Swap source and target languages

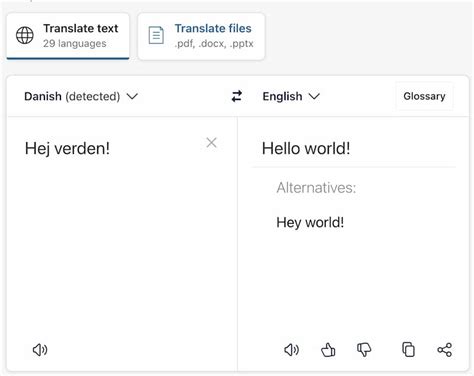(x=237, y=96)
